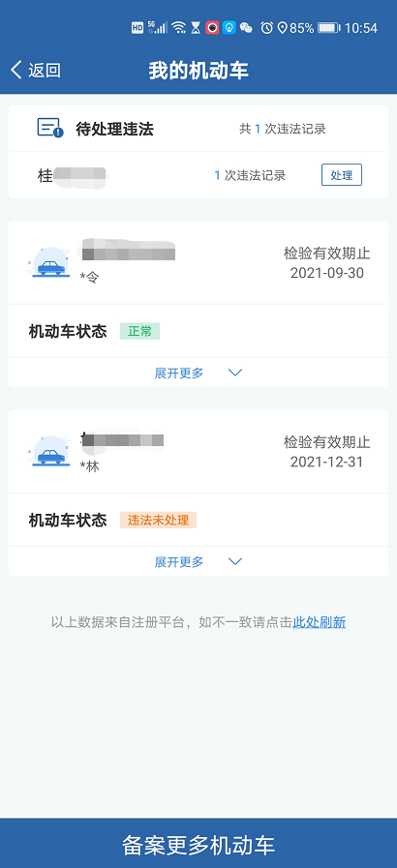Tap the pending violations document icon
397x868 pixels.
pyautogui.click(x=50, y=128)
